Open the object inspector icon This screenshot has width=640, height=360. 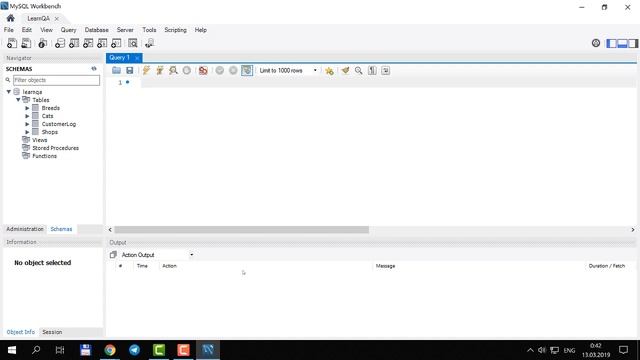coord(42,43)
